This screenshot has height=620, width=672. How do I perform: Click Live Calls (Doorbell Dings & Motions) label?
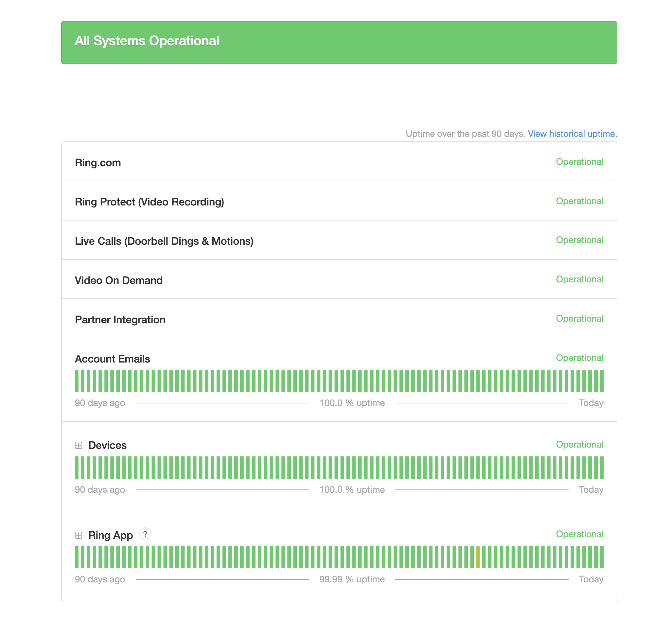[x=164, y=241]
